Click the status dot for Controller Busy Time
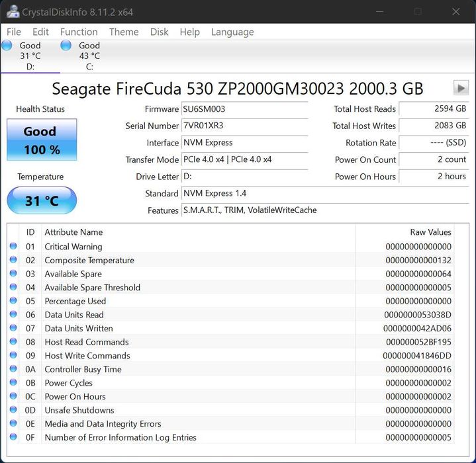 tap(13, 368)
